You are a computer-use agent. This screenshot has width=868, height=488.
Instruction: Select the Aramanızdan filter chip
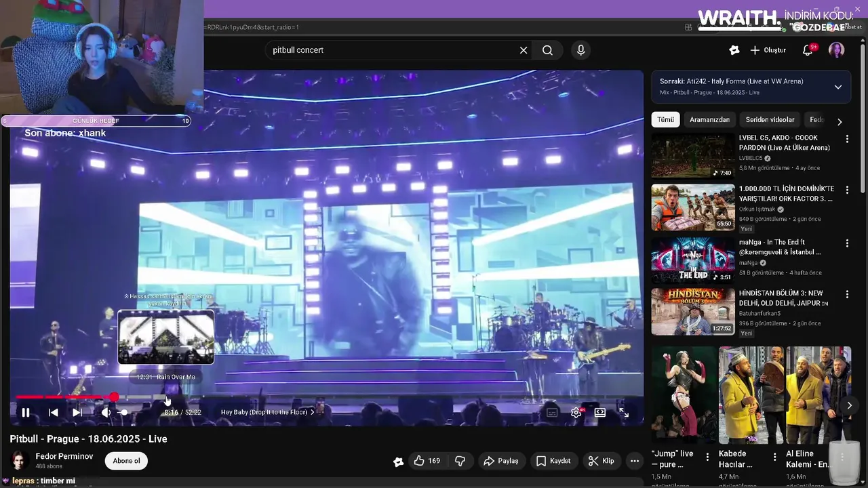[x=709, y=120]
